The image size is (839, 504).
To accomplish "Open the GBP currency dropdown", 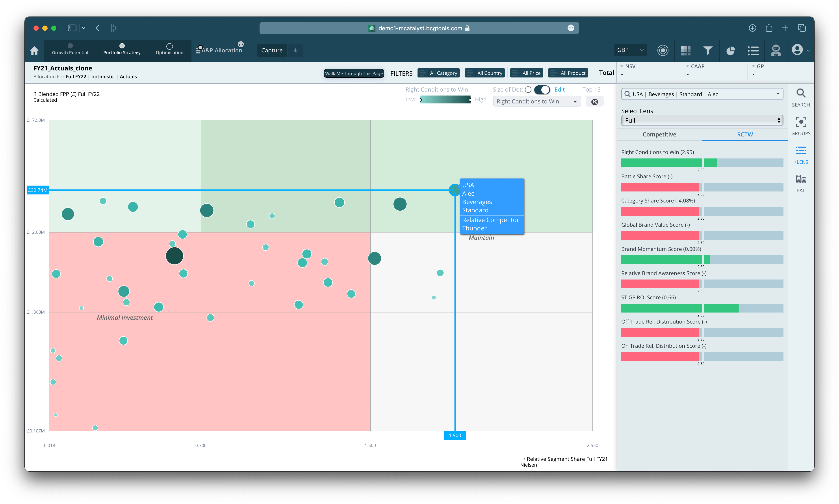I will [630, 50].
